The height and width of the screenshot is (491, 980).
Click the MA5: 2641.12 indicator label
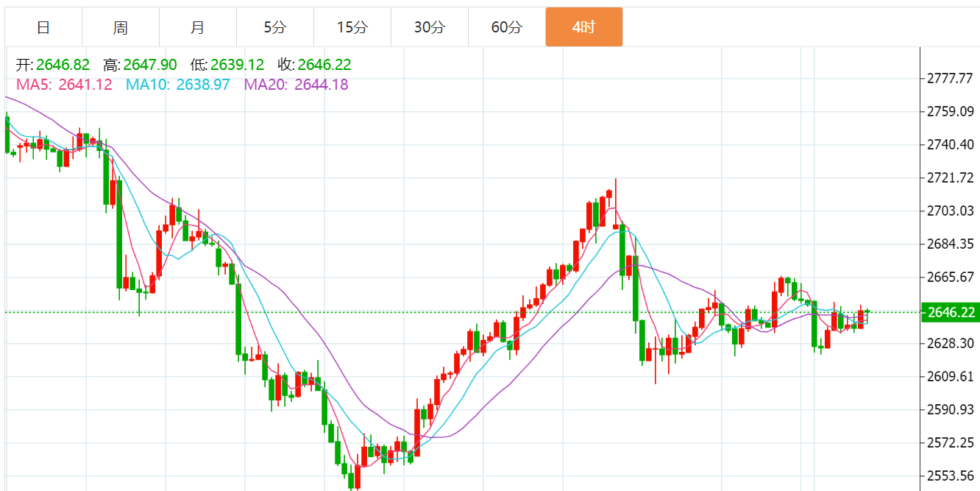(x=64, y=85)
